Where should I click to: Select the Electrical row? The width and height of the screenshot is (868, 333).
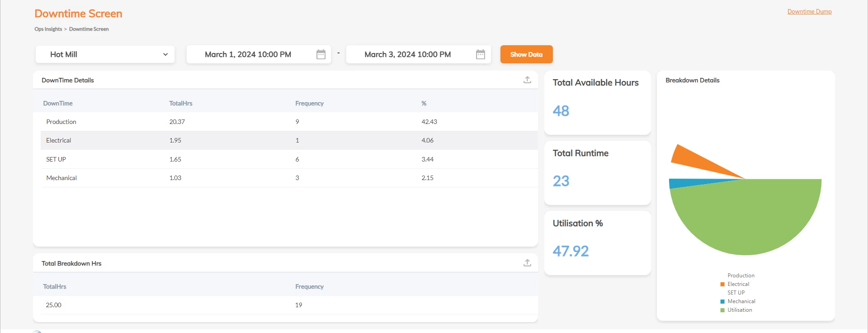(289, 140)
